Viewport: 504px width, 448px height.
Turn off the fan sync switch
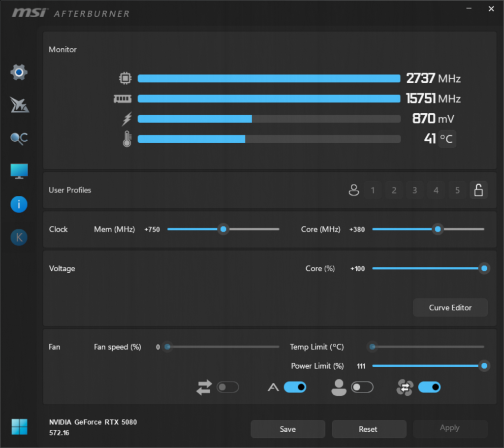pyautogui.click(x=429, y=387)
